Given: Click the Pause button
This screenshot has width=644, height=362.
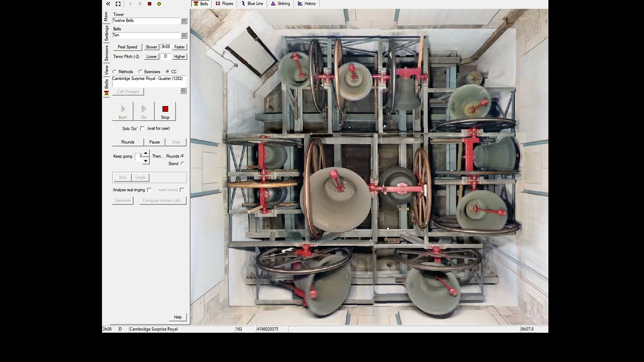Looking at the screenshot, I should coord(154,142).
